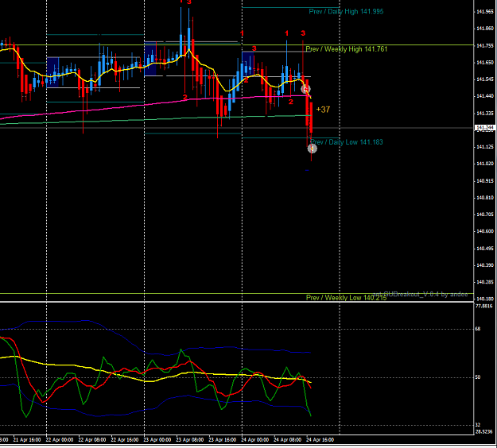The width and height of the screenshot is (497, 448).
Task: Click the 23 Apr 00:00 time axis label
Action: click(x=157, y=440)
